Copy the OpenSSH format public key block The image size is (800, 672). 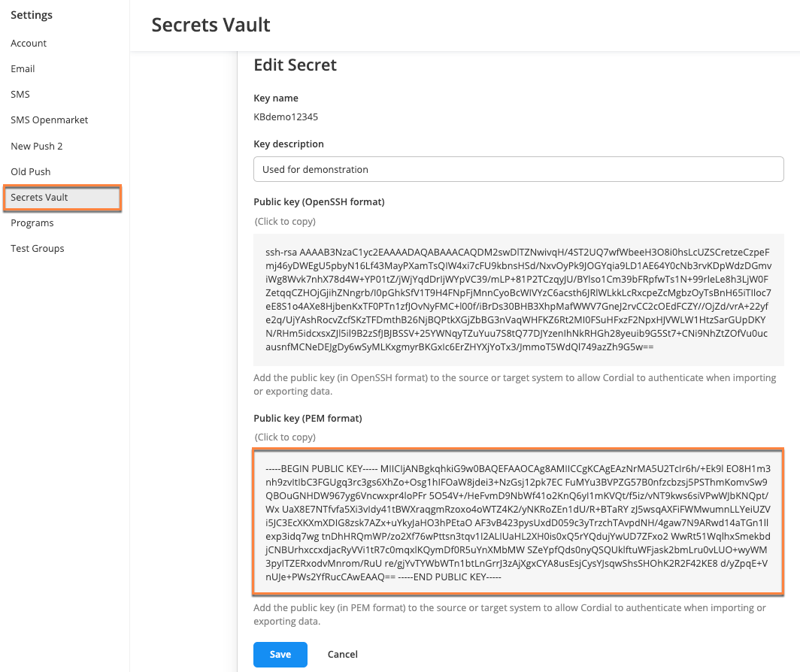518,299
